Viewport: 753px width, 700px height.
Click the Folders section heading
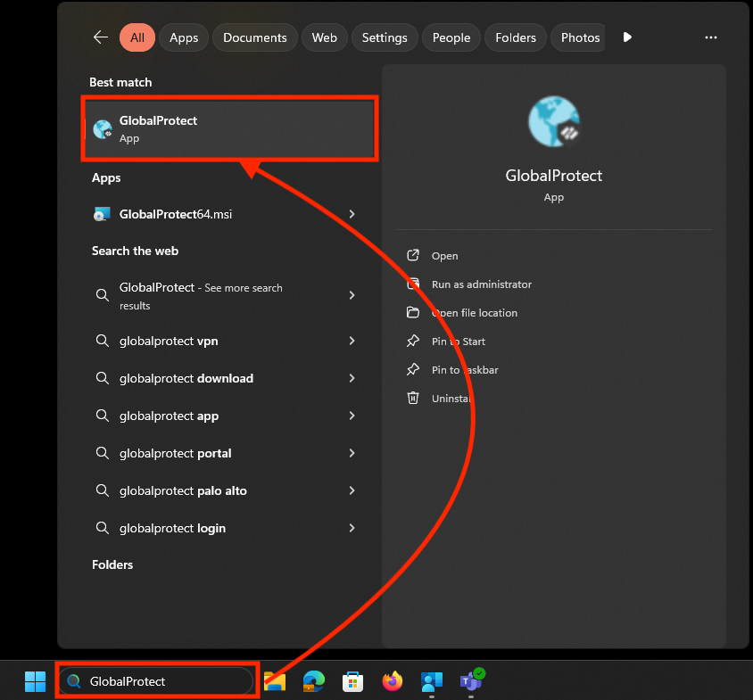(x=112, y=564)
